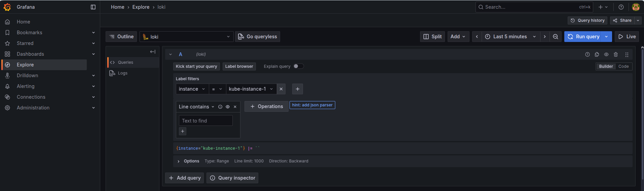Grab query A drag handle
644x191 pixels.
pyautogui.click(x=627, y=54)
